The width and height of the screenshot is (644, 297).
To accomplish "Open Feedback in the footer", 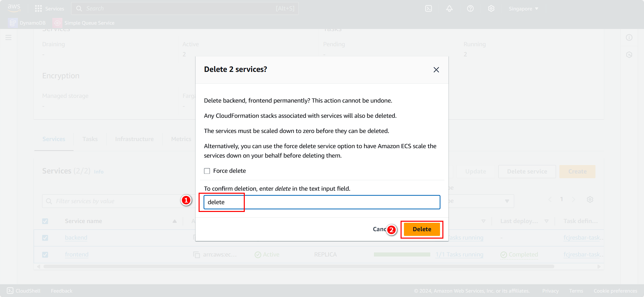I will point(62,291).
